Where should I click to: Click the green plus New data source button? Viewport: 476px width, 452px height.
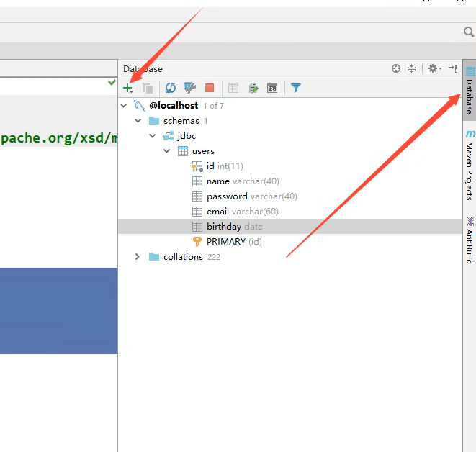click(x=127, y=88)
